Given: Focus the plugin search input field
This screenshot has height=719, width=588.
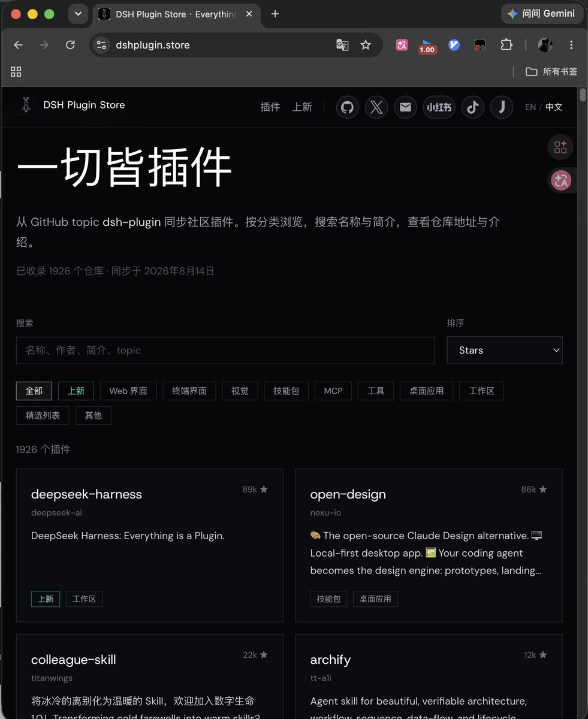Looking at the screenshot, I should coord(225,351).
